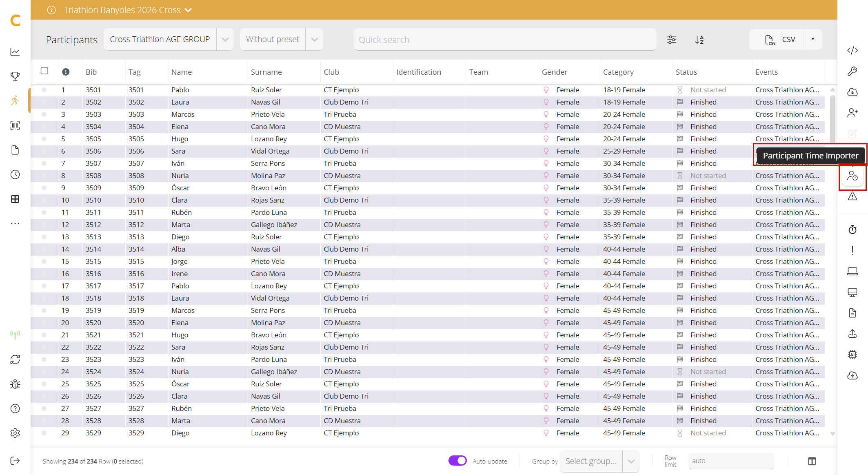This screenshot has height=475, width=868.
Task: Open the Group by Select group dropdown
Action: click(x=599, y=461)
